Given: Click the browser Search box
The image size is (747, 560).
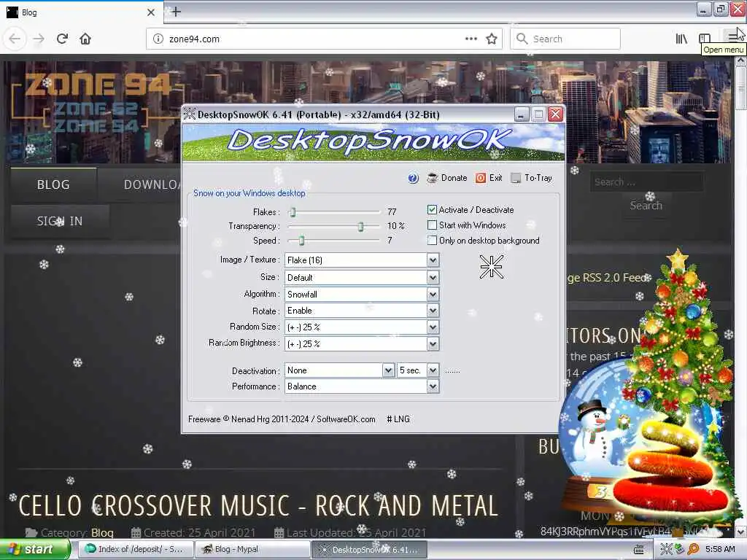Looking at the screenshot, I should pos(565,39).
